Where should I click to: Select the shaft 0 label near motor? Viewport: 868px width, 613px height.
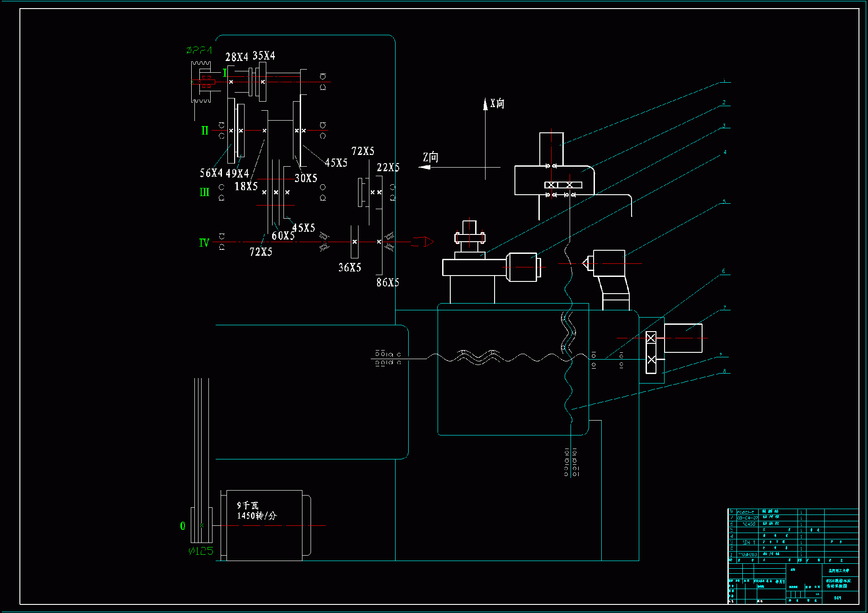click(183, 526)
